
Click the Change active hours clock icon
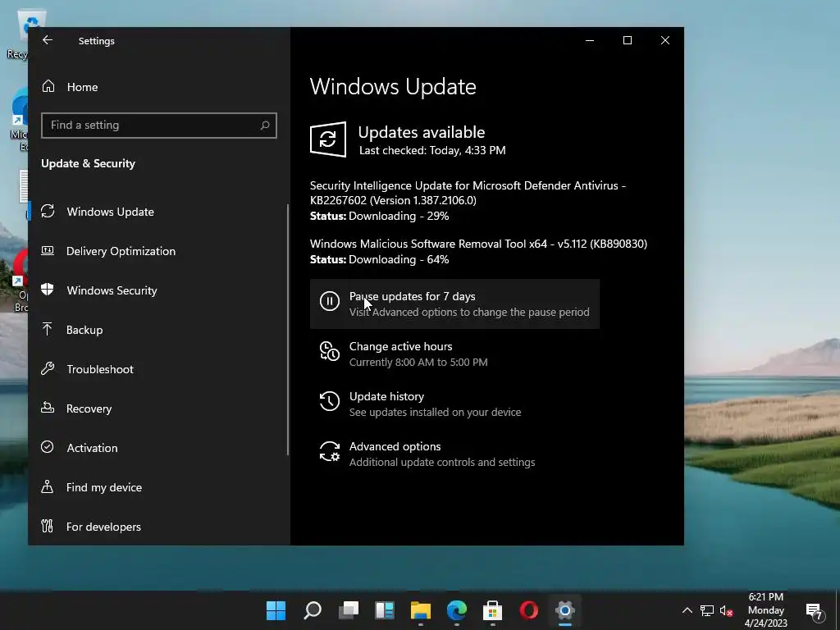coord(330,351)
